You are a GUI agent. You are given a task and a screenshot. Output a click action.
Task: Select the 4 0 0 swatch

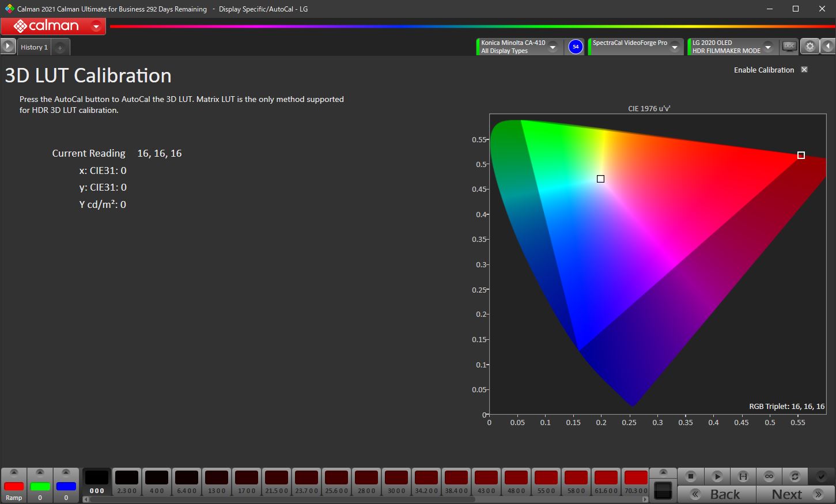pos(157,482)
